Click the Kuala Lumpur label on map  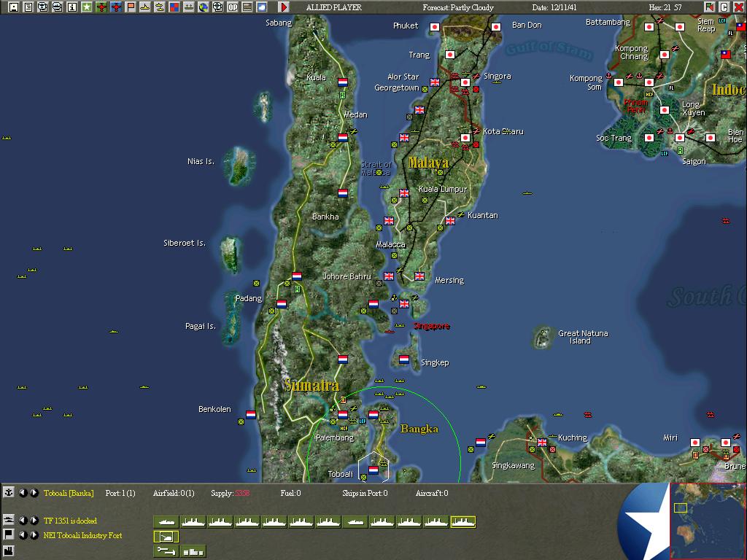point(443,189)
